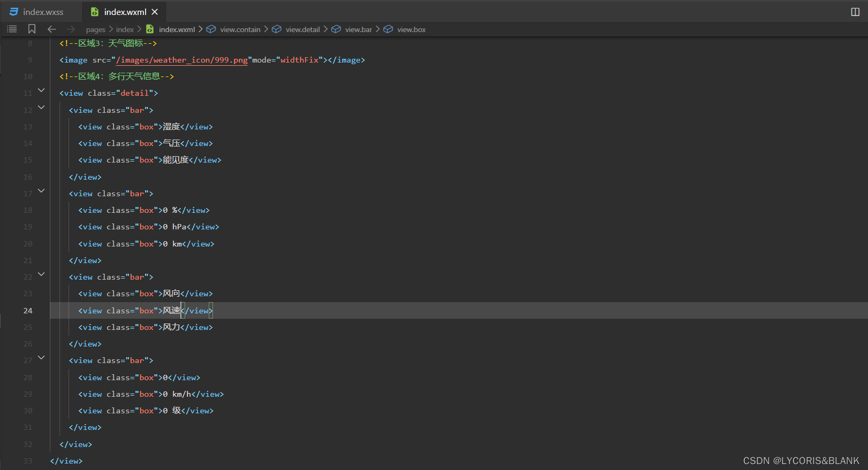Click the view.detail cube icon

click(277, 29)
